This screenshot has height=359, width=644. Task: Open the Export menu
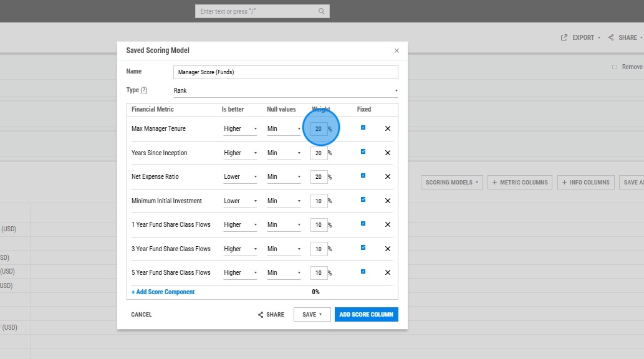point(587,37)
